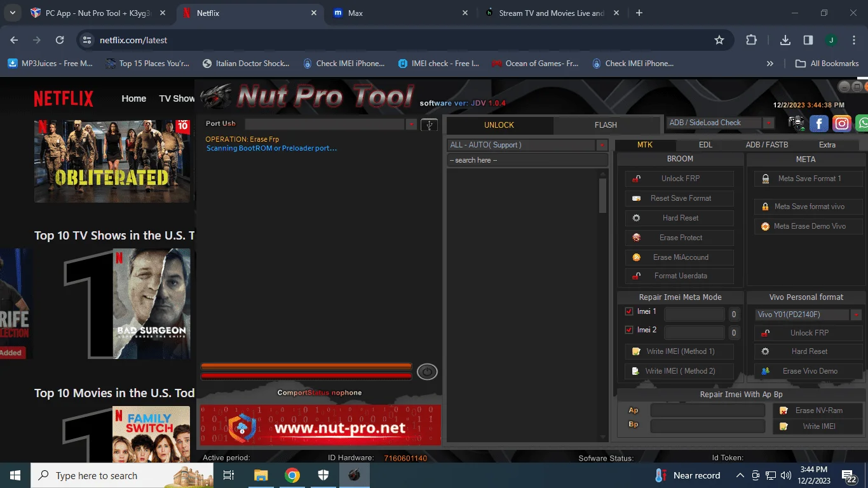868x488 pixels.
Task: Expand the bookmarks bar overflow chevron
Action: 770,64
